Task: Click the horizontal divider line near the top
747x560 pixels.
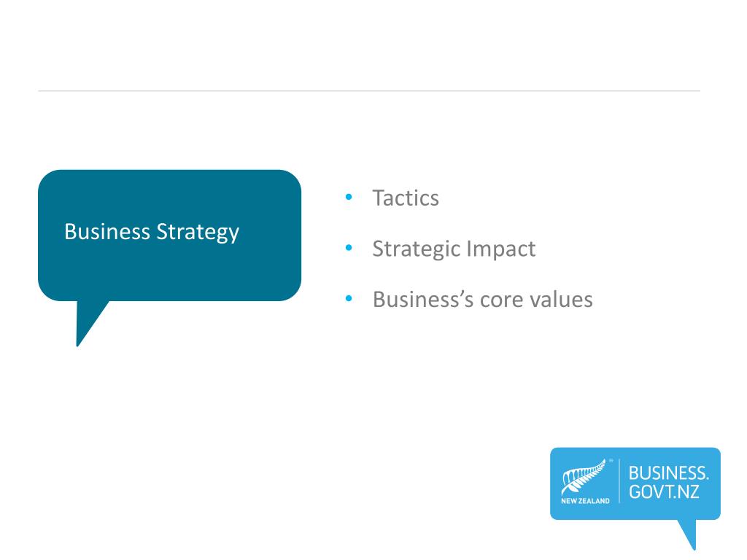Action: pyautogui.click(x=368, y=91)
